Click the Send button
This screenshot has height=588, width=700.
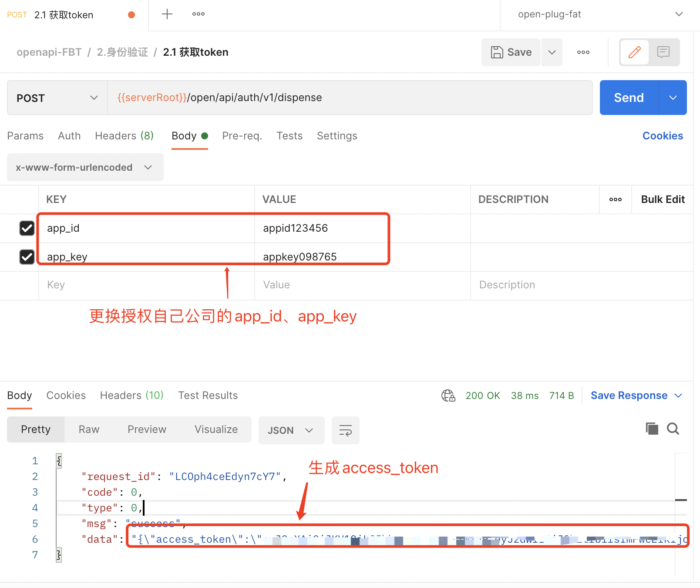click(x=629, y=98)
